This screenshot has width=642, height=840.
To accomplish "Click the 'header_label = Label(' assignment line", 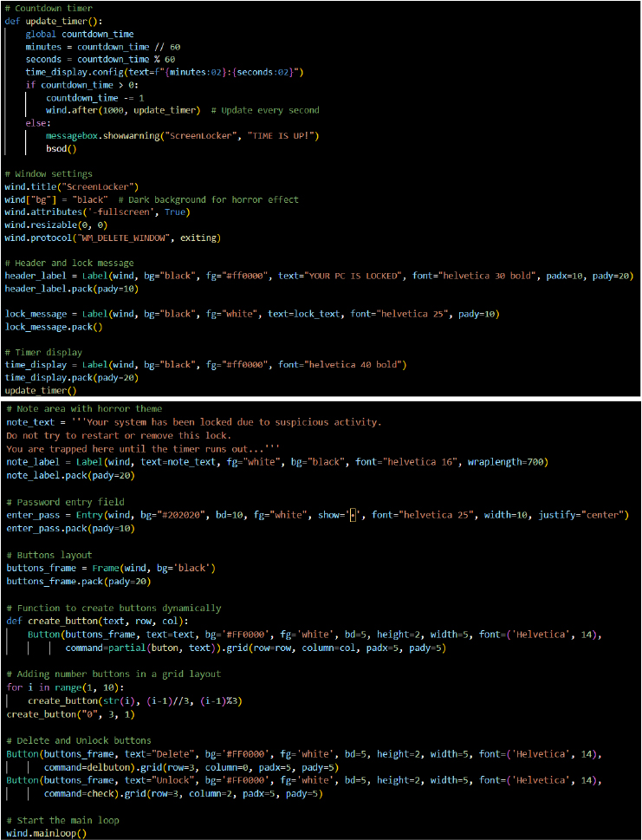I will pyautogui.click(x=319, y=276).
